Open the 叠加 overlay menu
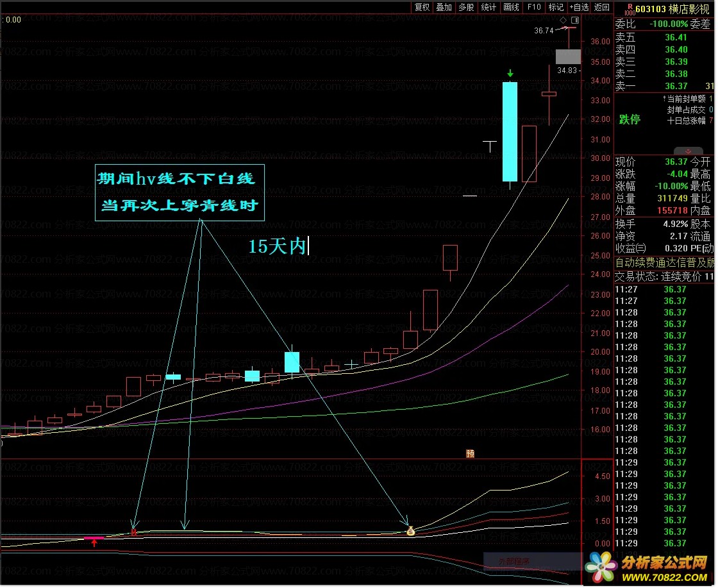This screenshot has height=588, width=718. tap(444, 7)
